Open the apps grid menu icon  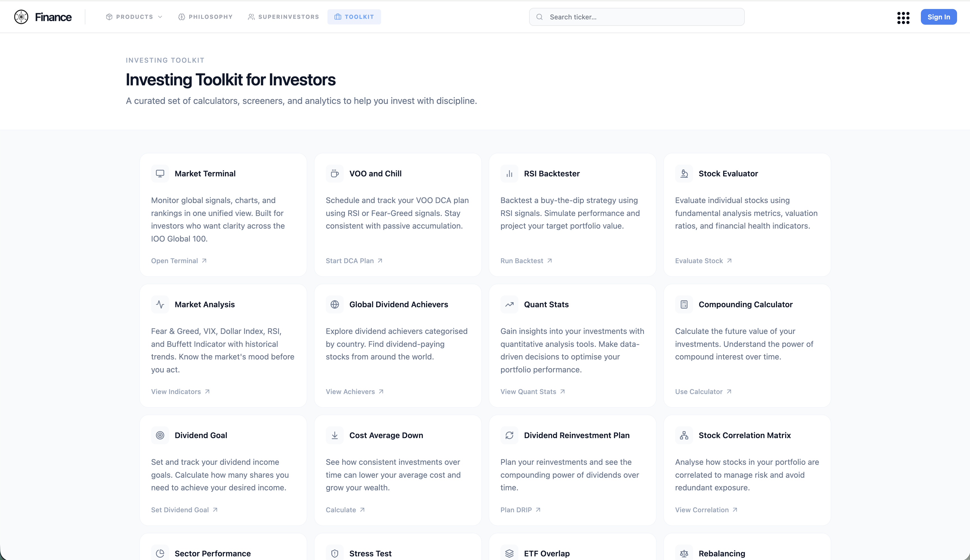pyautogui.click(x=903, y=17)
